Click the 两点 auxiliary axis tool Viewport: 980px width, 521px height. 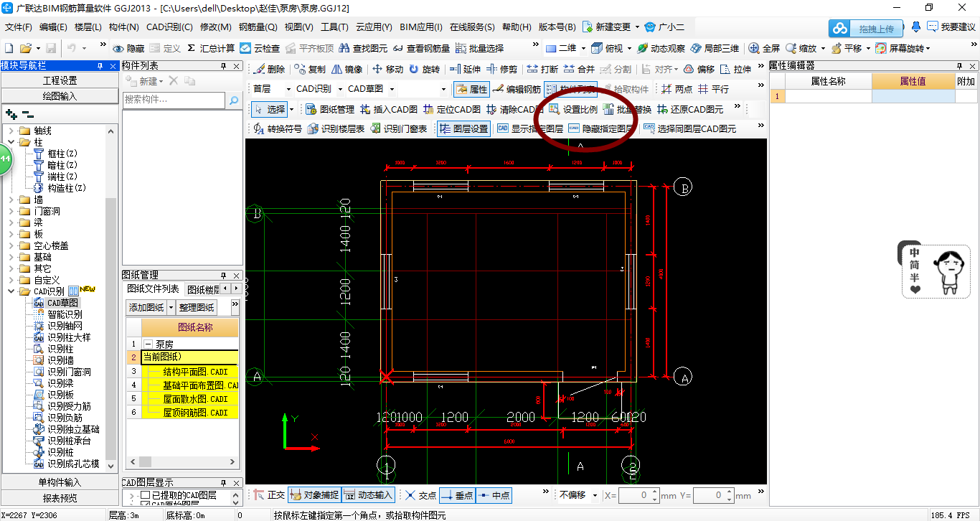pyautogui.click(x=677, y=90)
